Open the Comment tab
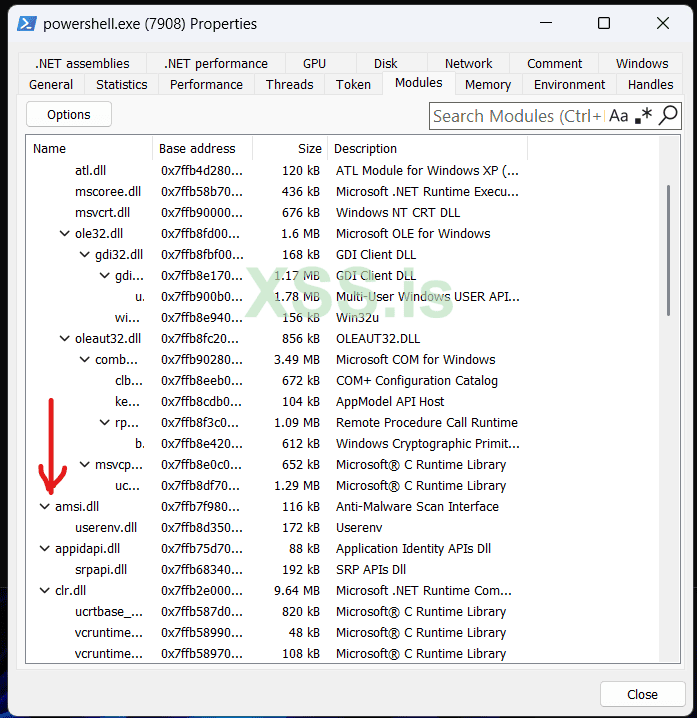 554,64
